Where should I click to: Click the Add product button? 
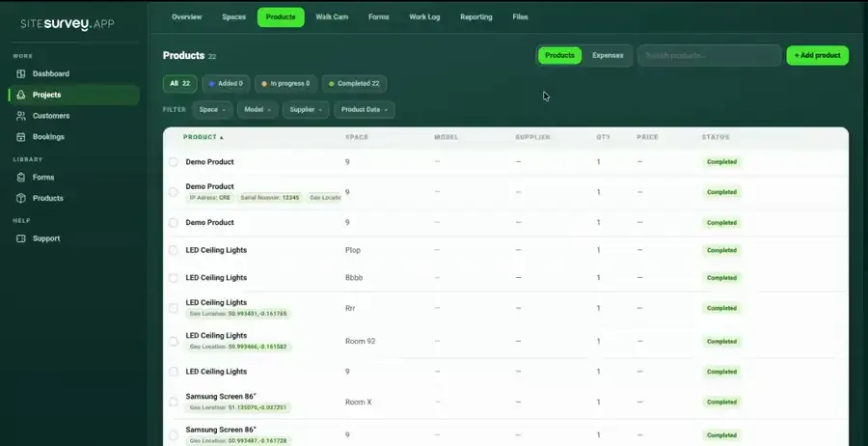817,55
